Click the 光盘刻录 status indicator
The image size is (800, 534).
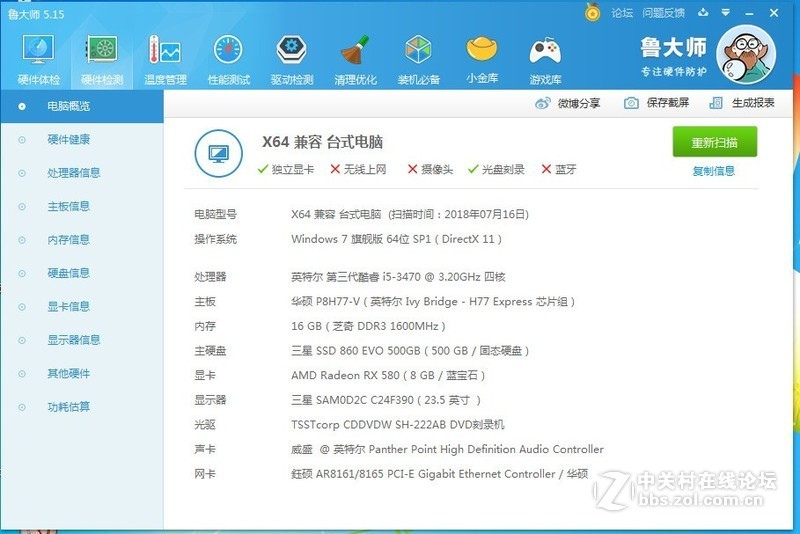pos(496,169)
